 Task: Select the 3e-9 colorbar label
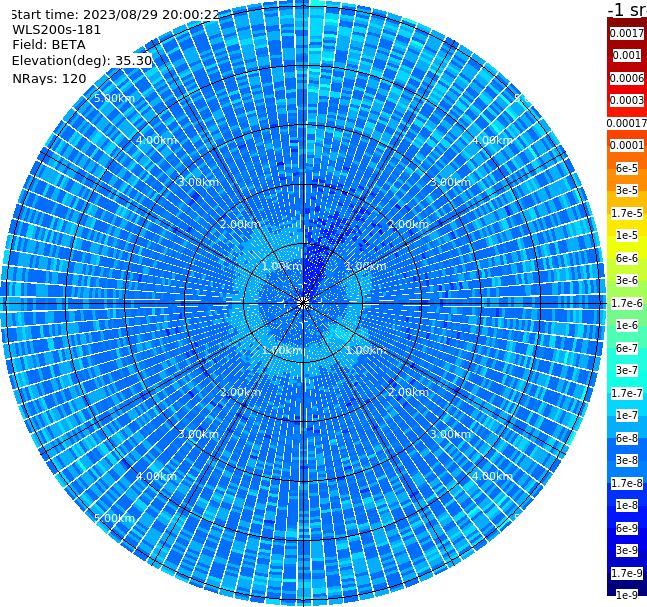tap(626, 550)
